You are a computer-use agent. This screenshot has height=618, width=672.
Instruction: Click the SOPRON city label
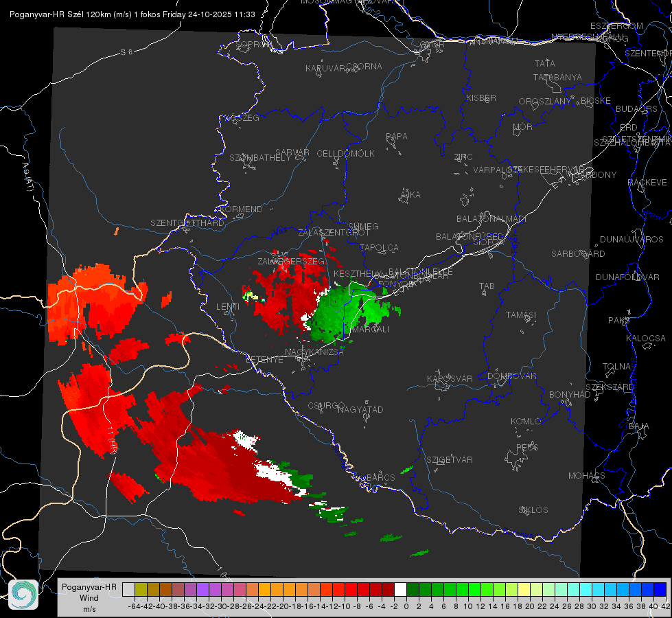coord(253,44)
